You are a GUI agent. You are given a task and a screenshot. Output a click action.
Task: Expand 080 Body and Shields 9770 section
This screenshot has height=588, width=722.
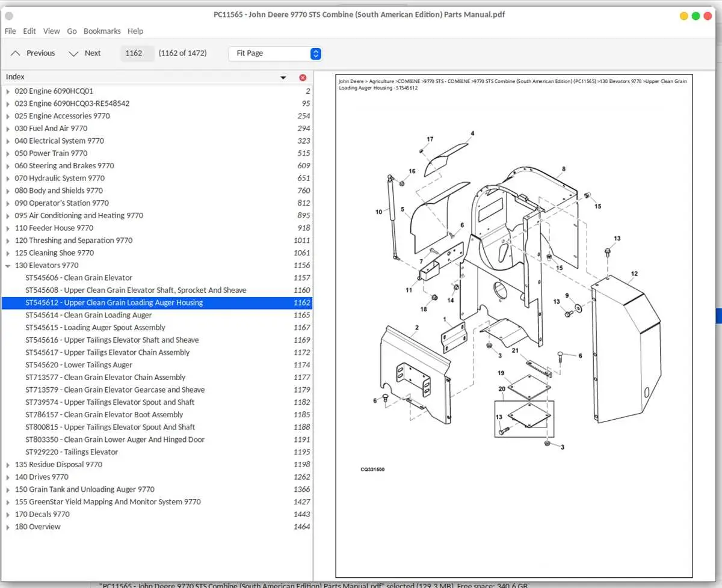pyautogui.click(x=8, y=191)
